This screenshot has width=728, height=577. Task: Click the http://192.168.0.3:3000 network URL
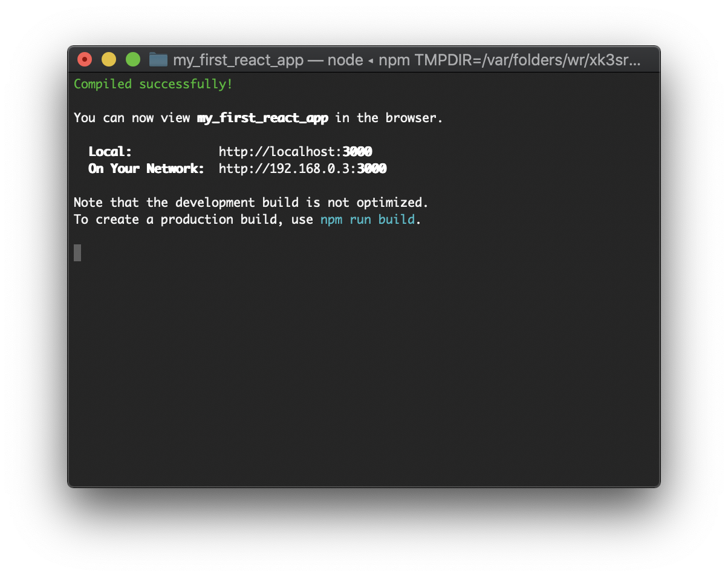(x=302, y=169)
